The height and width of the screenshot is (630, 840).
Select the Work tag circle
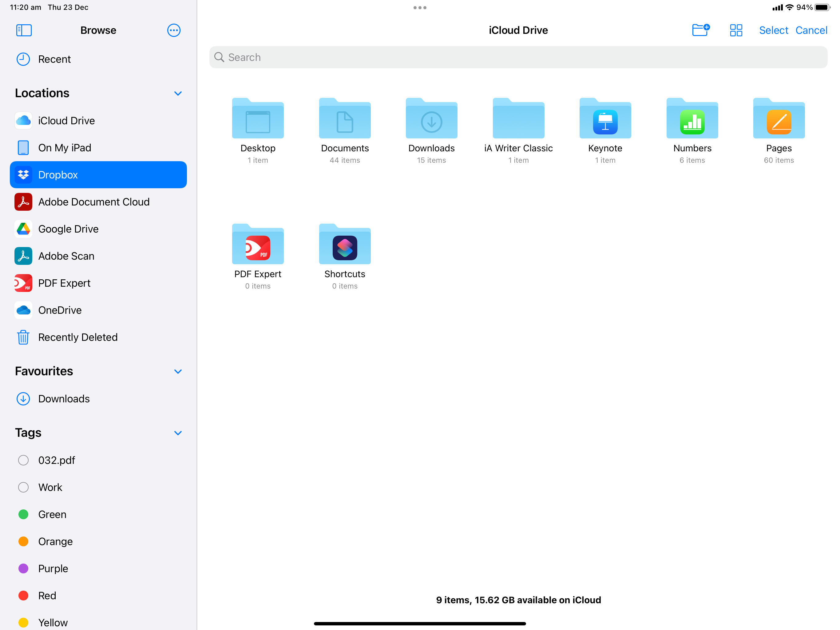click(23, 487)
